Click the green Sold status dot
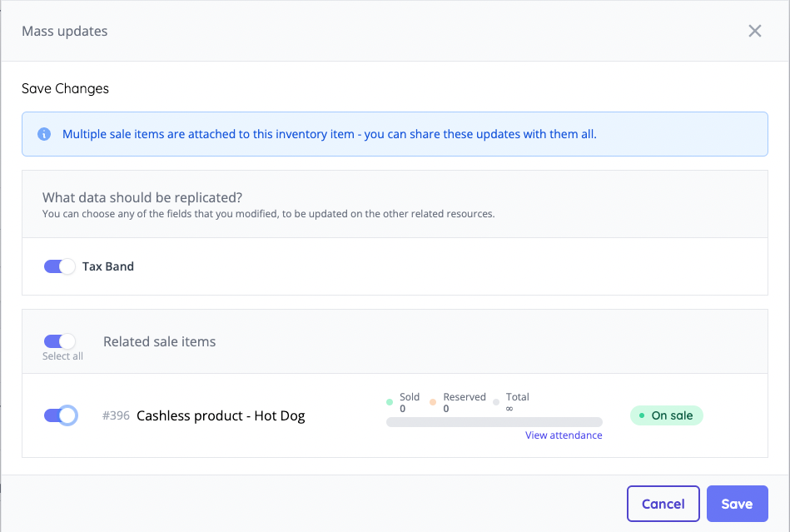Screen dimensions: 790x532 (390, 400)
